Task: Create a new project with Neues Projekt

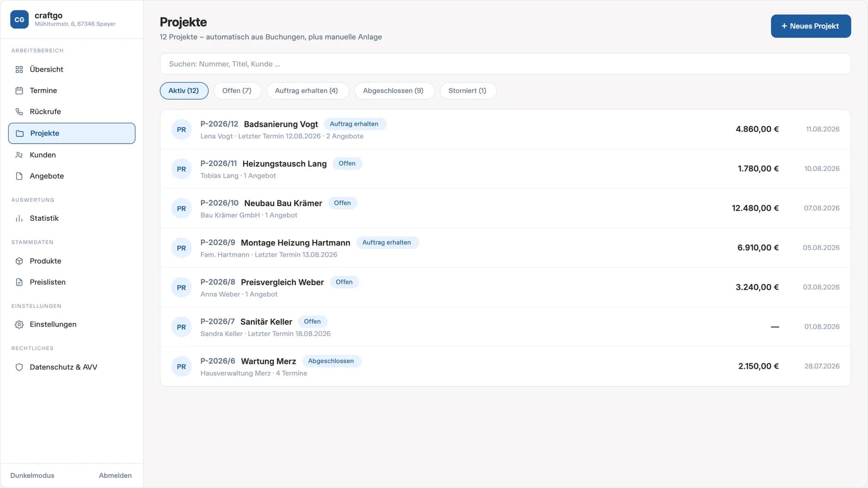Action: 811,26
